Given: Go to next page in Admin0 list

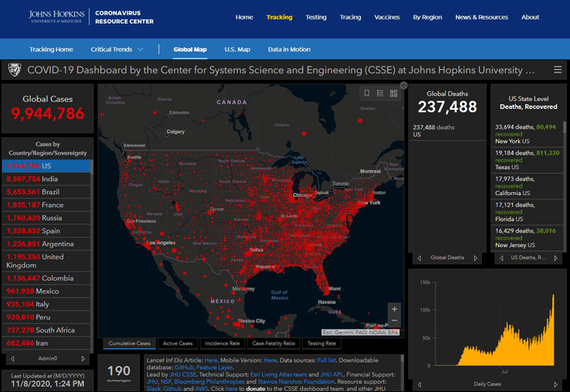Looking at the screenshot, I should pyautogui.click(x=83, y=359).
